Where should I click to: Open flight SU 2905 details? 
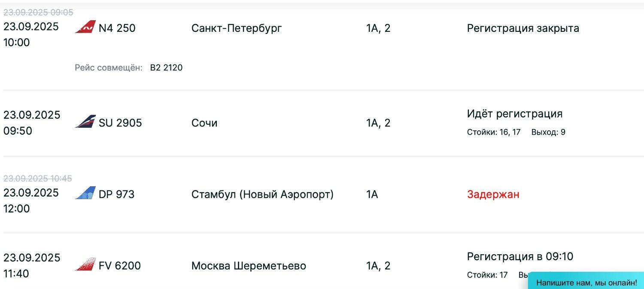120,123
